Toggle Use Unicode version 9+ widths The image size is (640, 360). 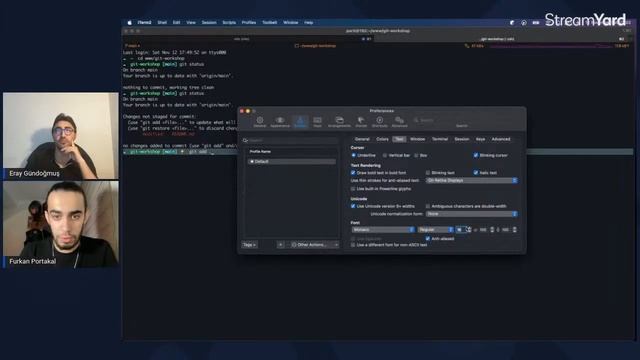coord(353,207)
